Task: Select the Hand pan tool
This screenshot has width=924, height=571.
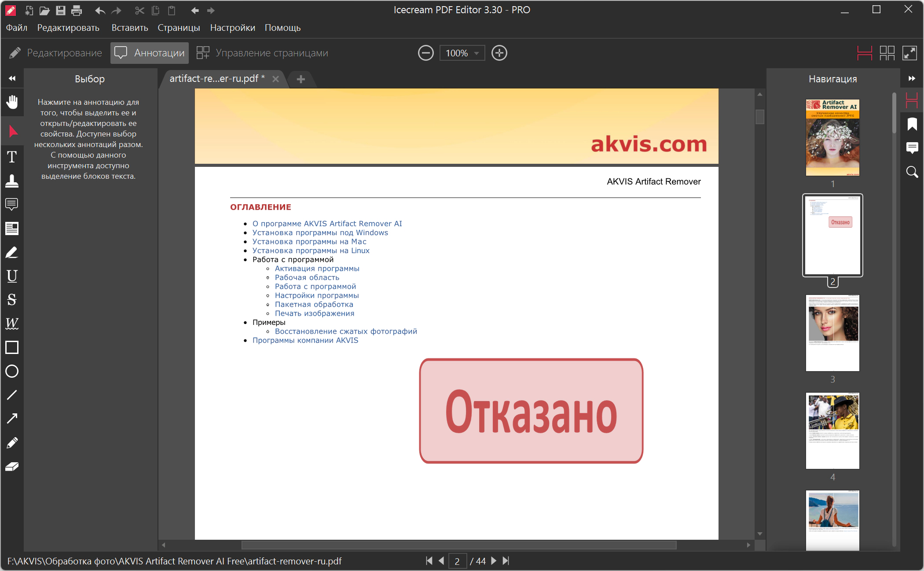Action: 12,102
